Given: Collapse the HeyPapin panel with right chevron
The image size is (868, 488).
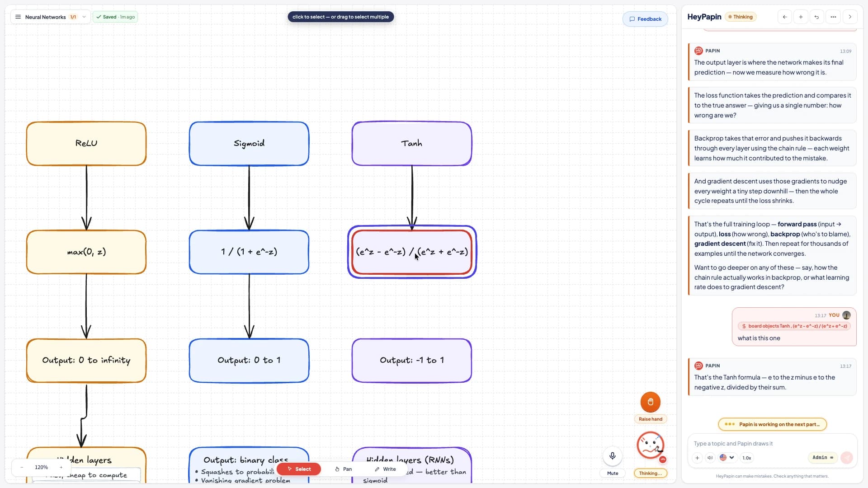Looking at the screenshot, I should click(x=850, y=17).
